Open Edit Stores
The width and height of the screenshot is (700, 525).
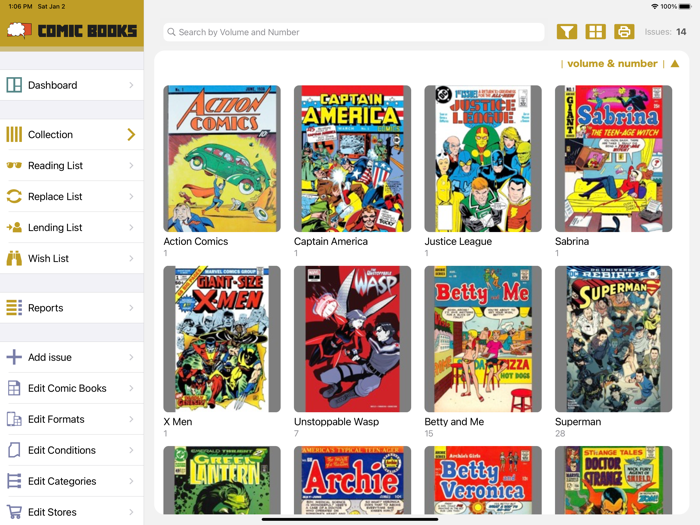[72, 512]
